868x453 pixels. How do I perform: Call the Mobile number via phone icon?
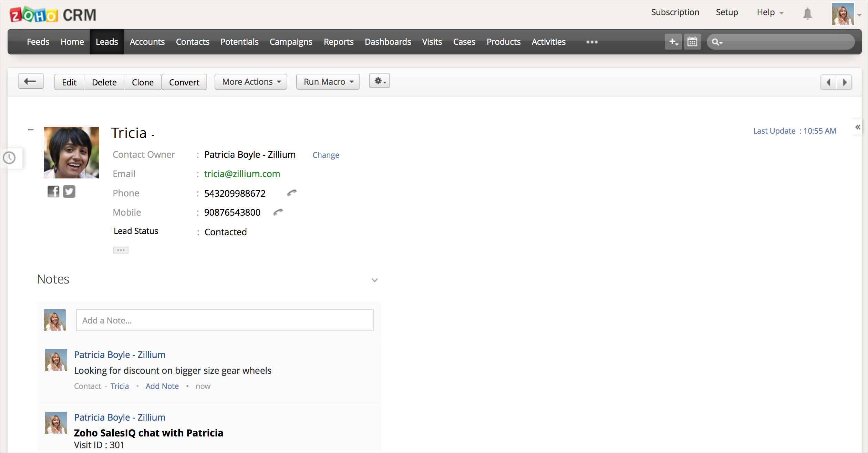click(x=278, y=212)
